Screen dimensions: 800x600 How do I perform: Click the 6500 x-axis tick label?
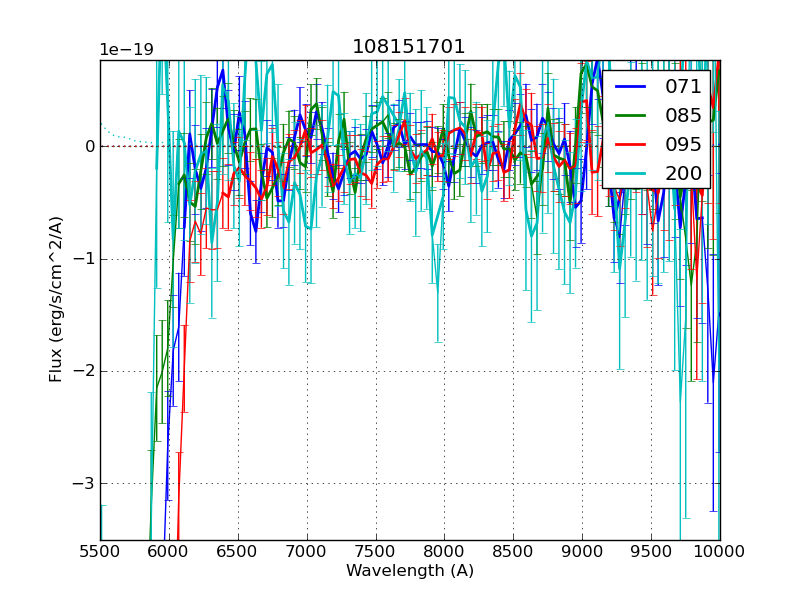point(238,551)
